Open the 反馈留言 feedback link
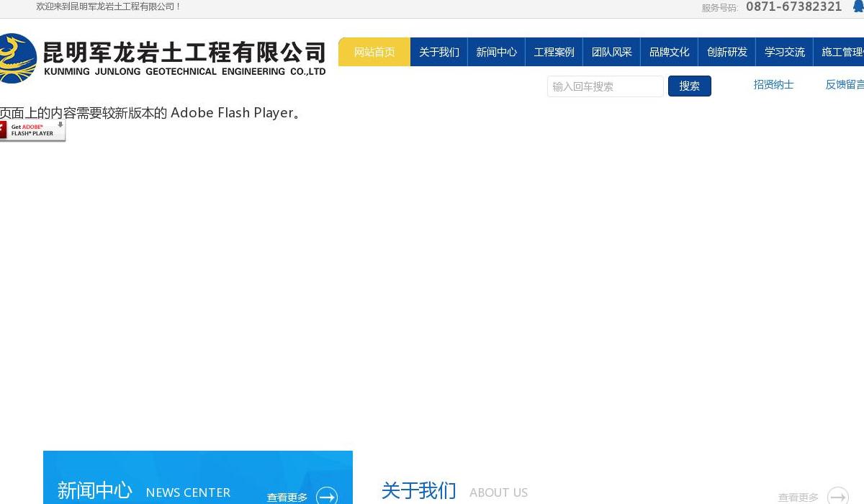The image size is (864, 504). [845, 85]
